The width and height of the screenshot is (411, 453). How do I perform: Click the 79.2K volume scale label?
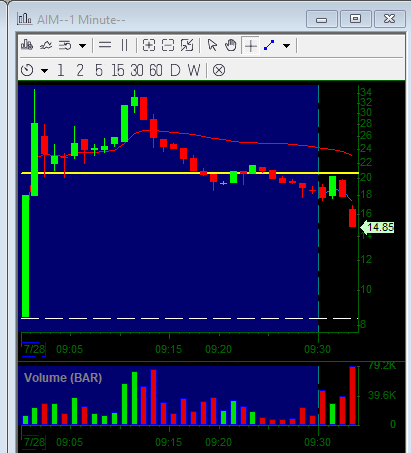(x=382, y=366)
